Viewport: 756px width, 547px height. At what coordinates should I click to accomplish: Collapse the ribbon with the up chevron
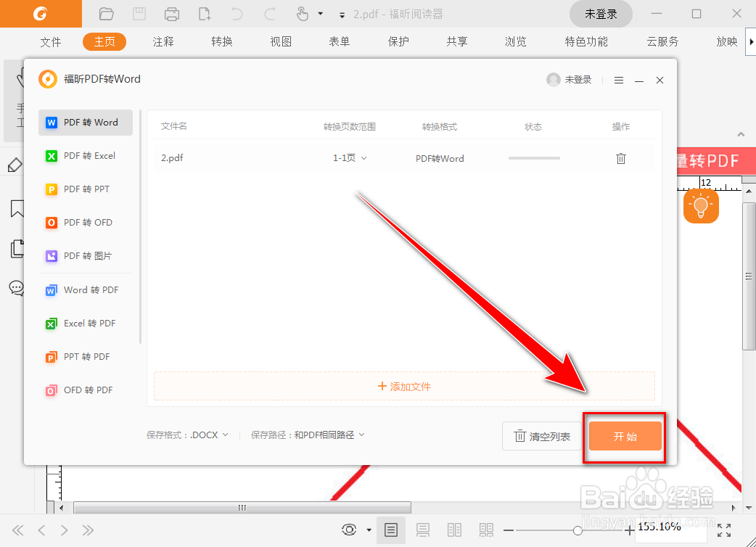pyautogui.click(x=741, y=134)
